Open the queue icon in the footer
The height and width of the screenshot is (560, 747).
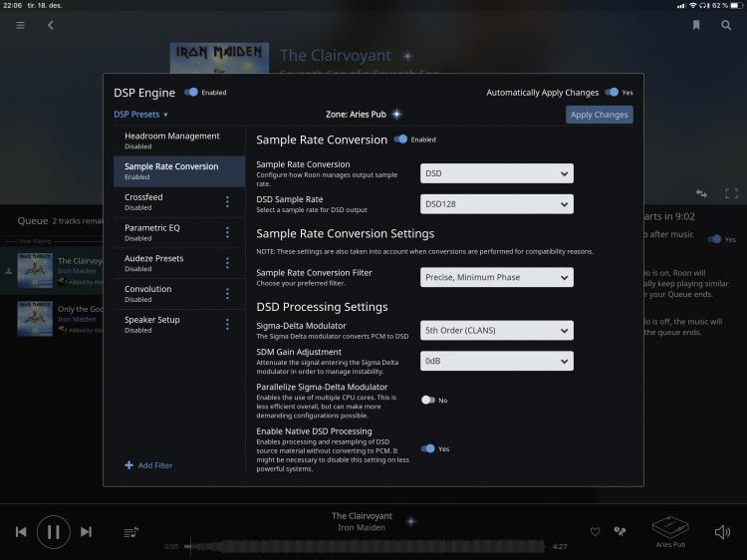[131, 532]
